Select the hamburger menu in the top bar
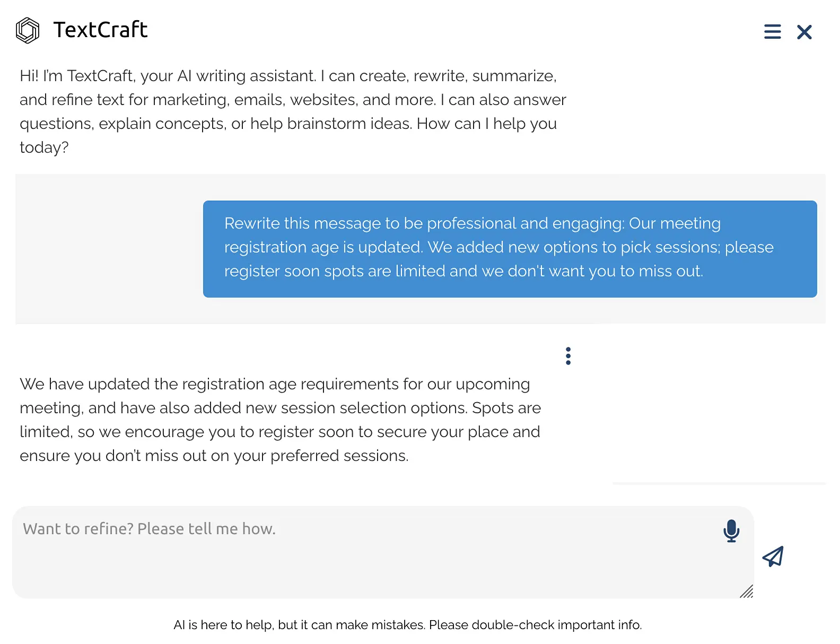Image resolution: width=840 pixels, height=644 pixels. pyautogui.click(x=772, y=32)
